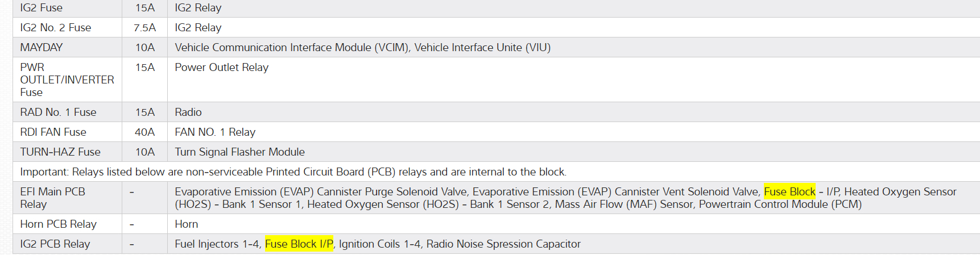980x255 pixels.
Task: Click the "FAN NO. 1 Relay" description
Action: 215,132
